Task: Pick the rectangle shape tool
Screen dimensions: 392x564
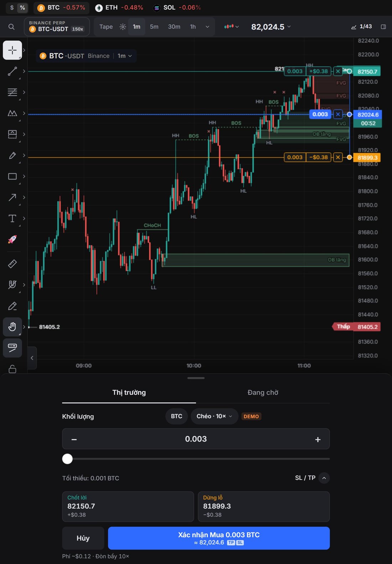Action: tap(12, 176)
